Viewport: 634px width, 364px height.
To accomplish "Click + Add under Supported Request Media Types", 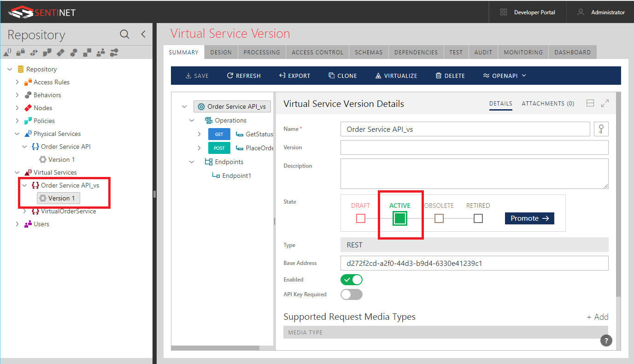I will pyautogui.click(x=597, y=317).
